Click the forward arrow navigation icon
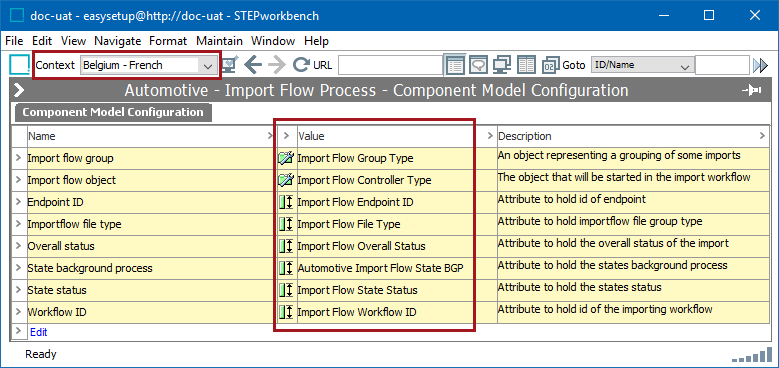Viewport: 779px width, 368px height. [x=277, y=65]
